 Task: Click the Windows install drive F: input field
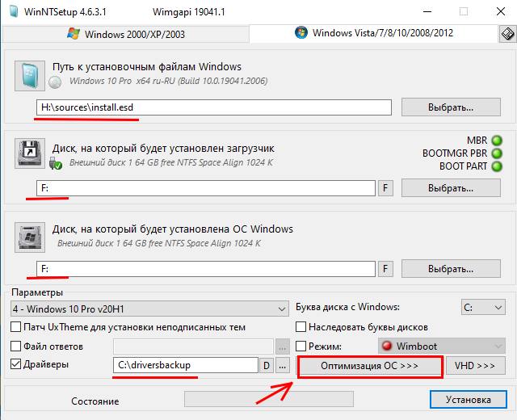click(206, 269)
